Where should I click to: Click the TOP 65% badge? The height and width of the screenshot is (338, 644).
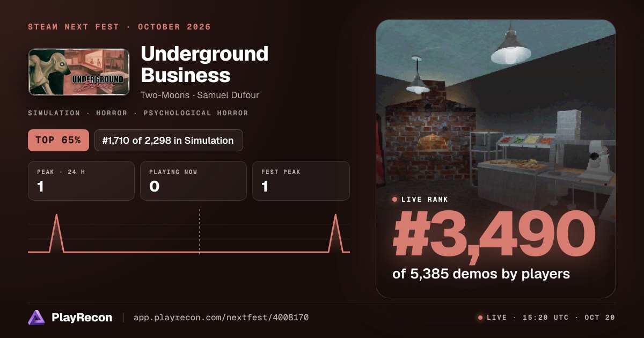click(58, 141)
